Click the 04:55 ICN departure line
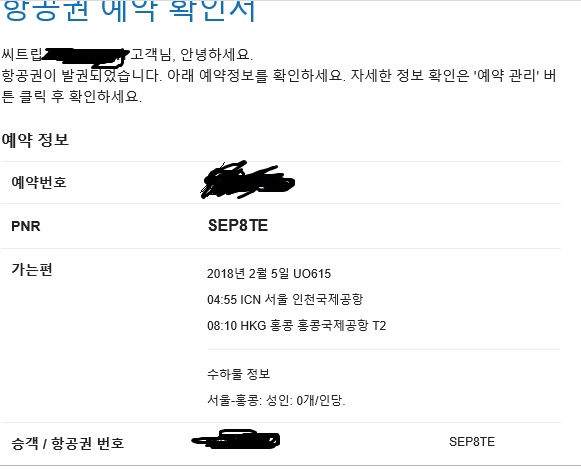Image resolution: width=581 pixels, height=469 pixels. pos(285,299)
